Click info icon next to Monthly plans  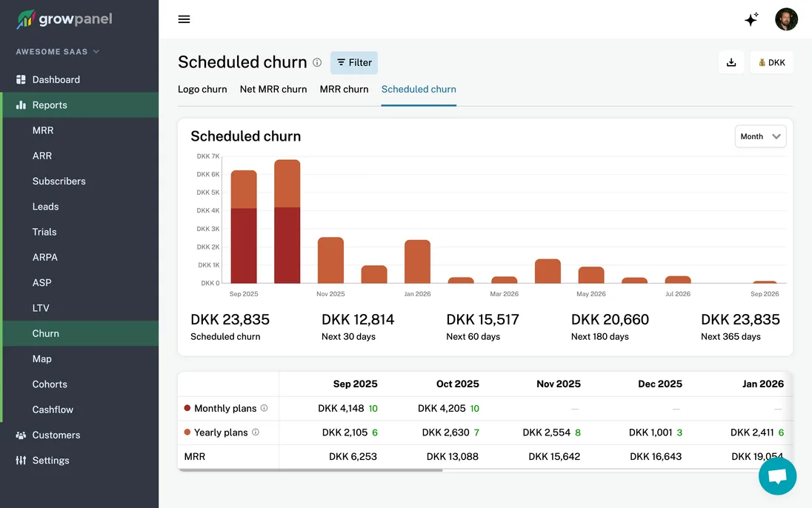coord(264,408)
